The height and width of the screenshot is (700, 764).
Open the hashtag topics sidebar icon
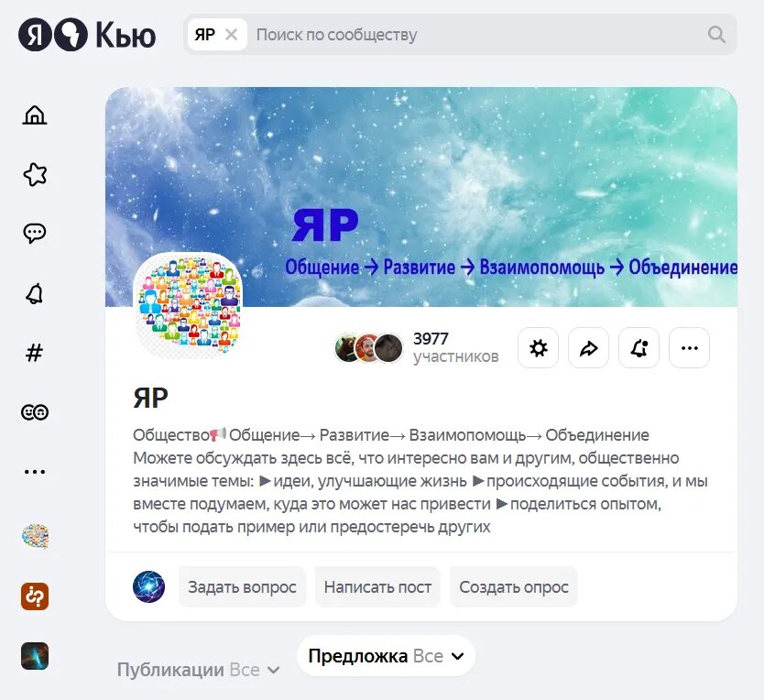click(x=35, y=353)
